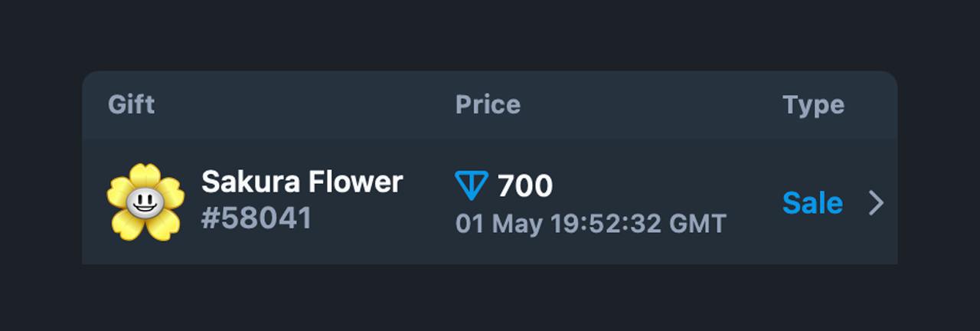Click the blue TON currency icon

coord(472,185)
